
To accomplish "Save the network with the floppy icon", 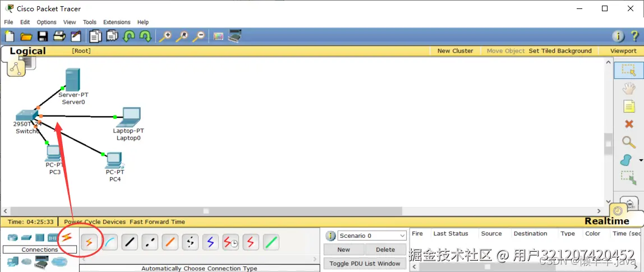I will point(43,36).
